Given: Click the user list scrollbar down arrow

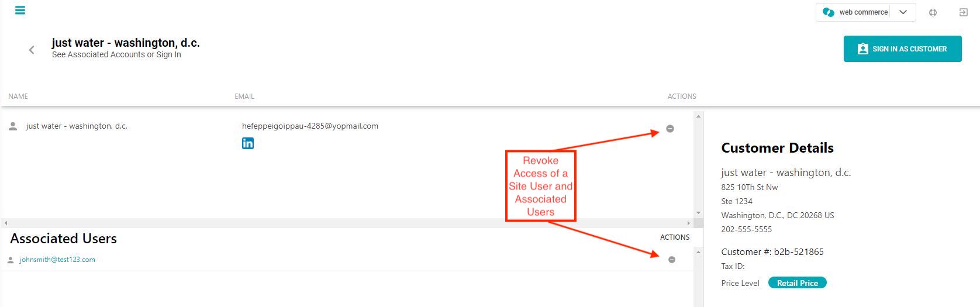Looking at the screenshot, I should click(698, 213).
